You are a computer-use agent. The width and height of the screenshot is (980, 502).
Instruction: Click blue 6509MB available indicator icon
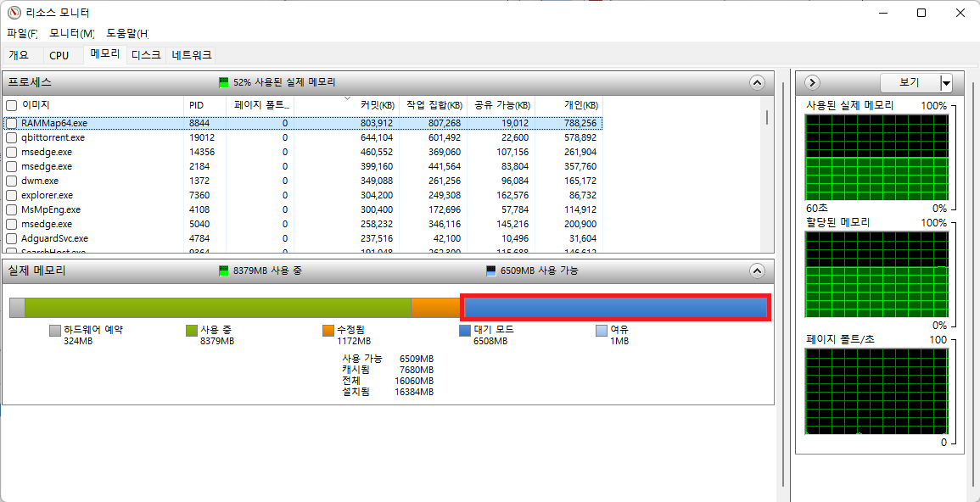[x=491, y=271]
